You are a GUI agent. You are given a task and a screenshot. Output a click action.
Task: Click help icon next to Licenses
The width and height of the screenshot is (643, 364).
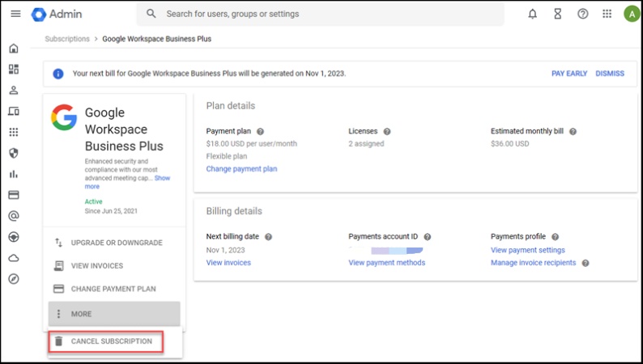pos(387,131)
